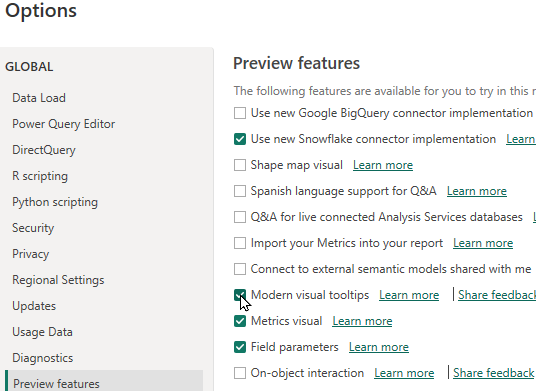Open Learn more for Shape map visual

[x=383, y=165]
